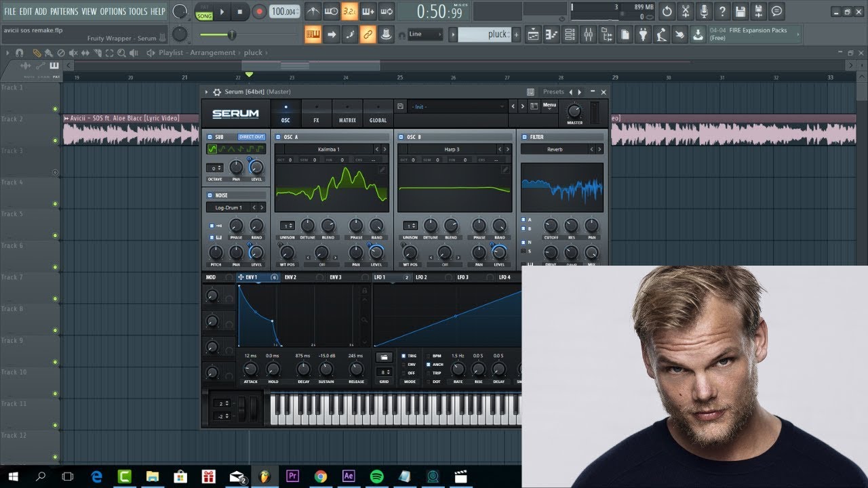Click the undo history icon

[667, 12]
